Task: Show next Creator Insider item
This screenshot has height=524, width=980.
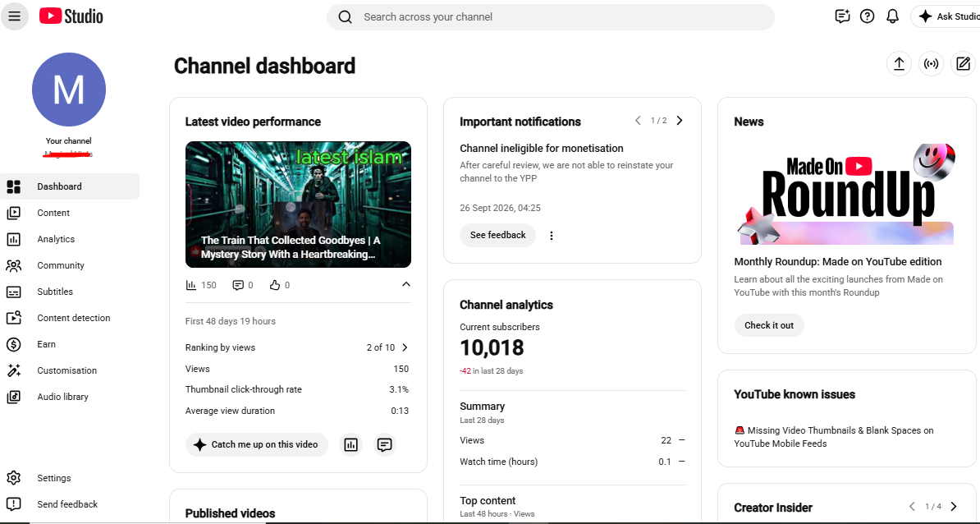Action: point(954,507)
